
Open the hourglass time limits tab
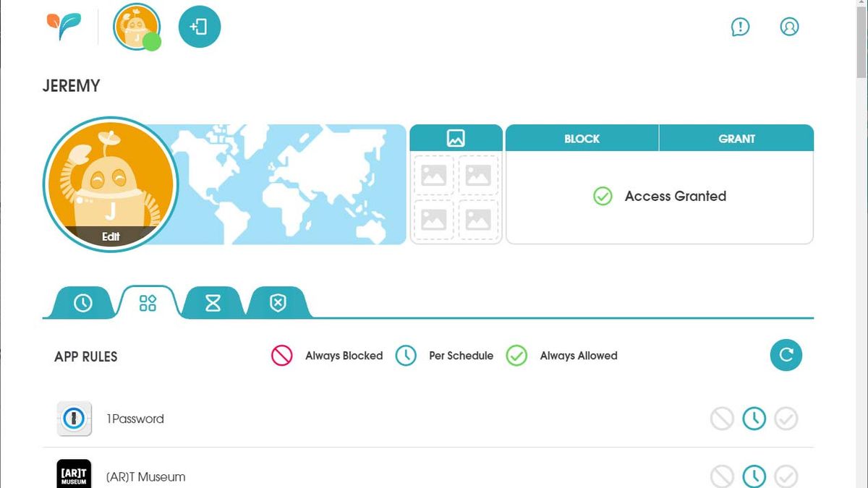pyautogui.click(x=211, y=303)
